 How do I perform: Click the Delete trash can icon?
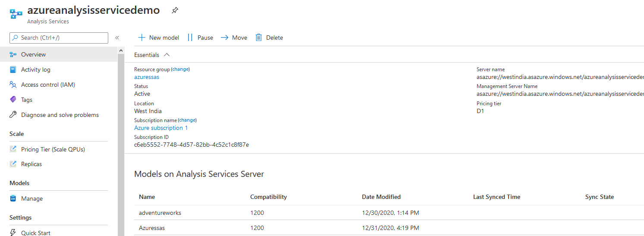tap(259, 38)
